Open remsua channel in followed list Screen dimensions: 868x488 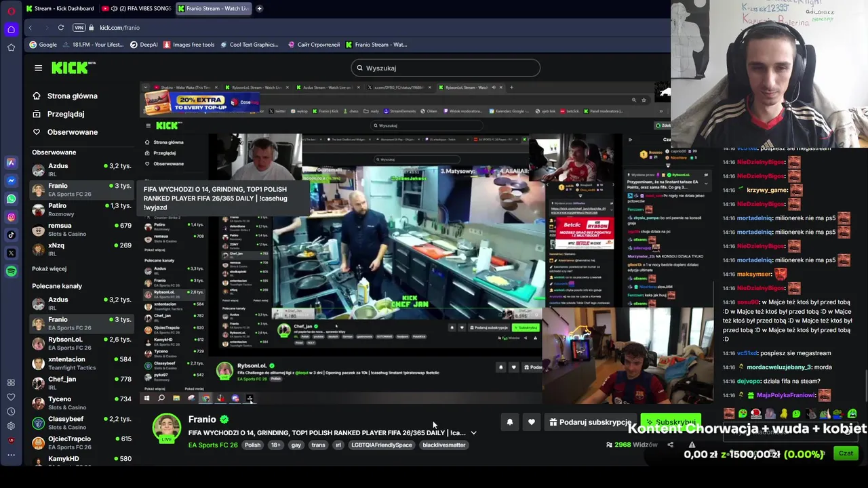pyautogui.click(x=81, y=229)
